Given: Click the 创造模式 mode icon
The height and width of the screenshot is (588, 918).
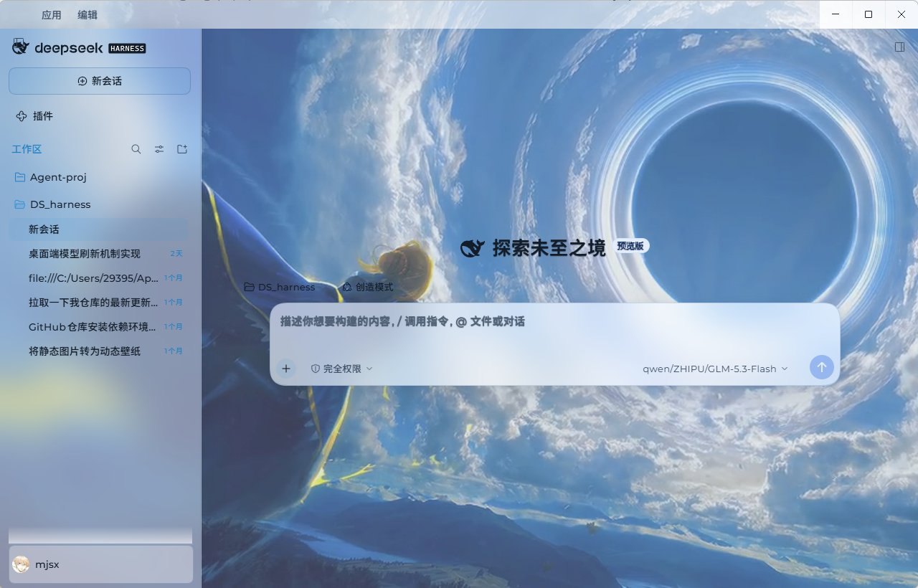Looking at the screenshot, I should 347,287.
